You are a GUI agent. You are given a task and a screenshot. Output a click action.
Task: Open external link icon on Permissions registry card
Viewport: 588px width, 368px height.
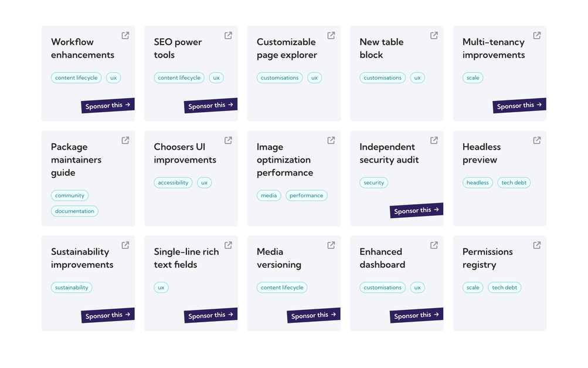537,245
